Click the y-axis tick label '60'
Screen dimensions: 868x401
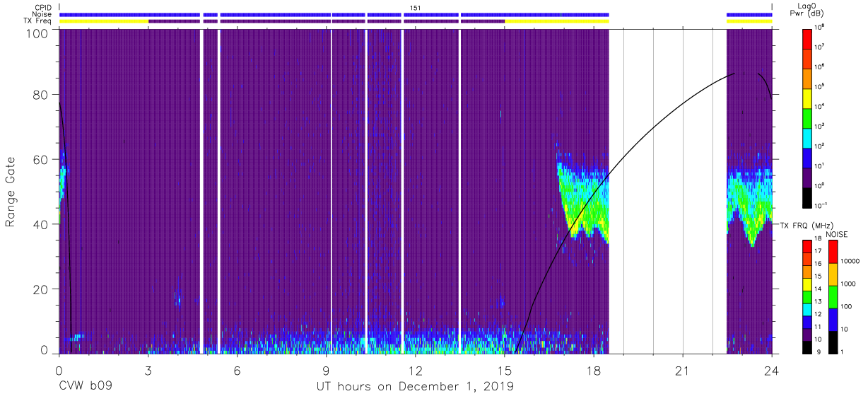coord(42,160)
